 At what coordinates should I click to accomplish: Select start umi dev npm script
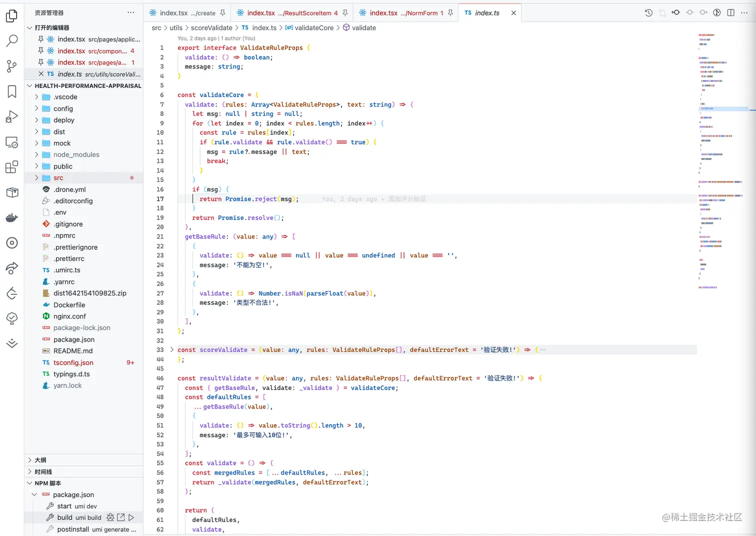coord(83,506)
